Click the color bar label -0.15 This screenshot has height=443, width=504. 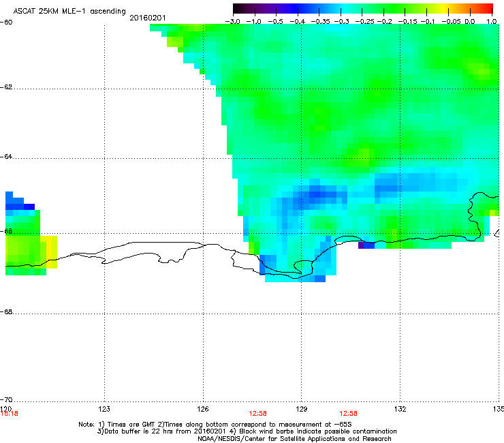click(407, 22)
